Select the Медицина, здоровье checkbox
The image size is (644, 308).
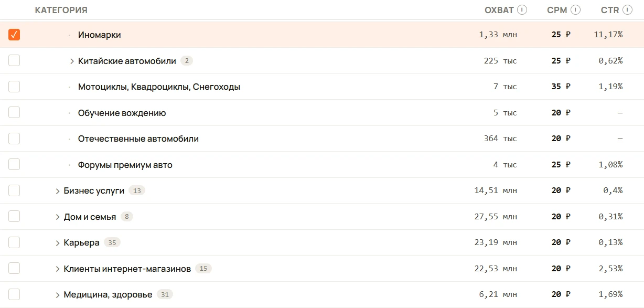14,294
